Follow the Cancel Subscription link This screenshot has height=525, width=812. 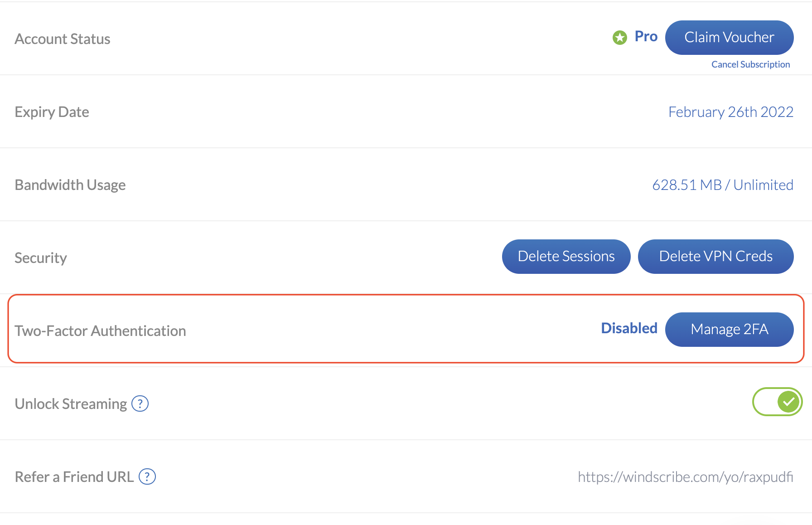tap(750, 64)
